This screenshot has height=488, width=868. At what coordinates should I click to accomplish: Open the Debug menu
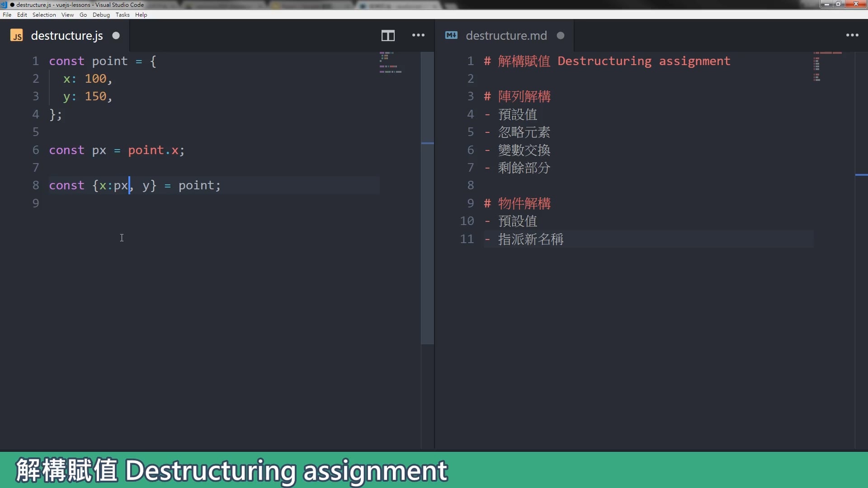[x=101, y=15]
